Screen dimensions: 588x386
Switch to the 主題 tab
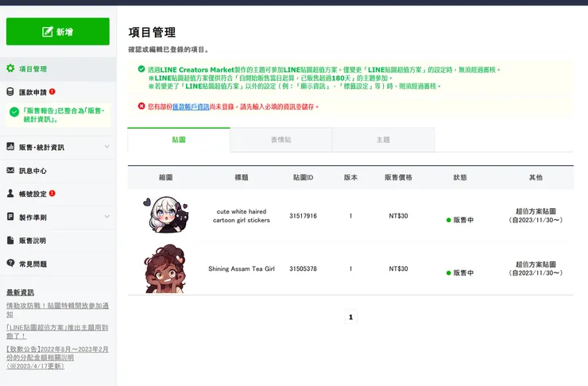click(383, 140)
